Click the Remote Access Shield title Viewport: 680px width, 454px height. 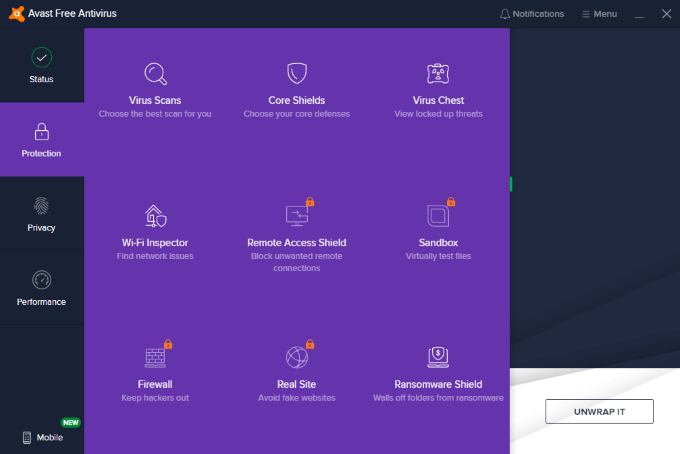[x=297, y=243]
